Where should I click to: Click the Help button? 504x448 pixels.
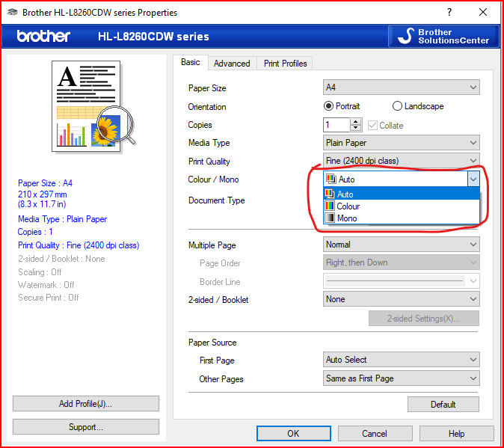tap(456, 434)
